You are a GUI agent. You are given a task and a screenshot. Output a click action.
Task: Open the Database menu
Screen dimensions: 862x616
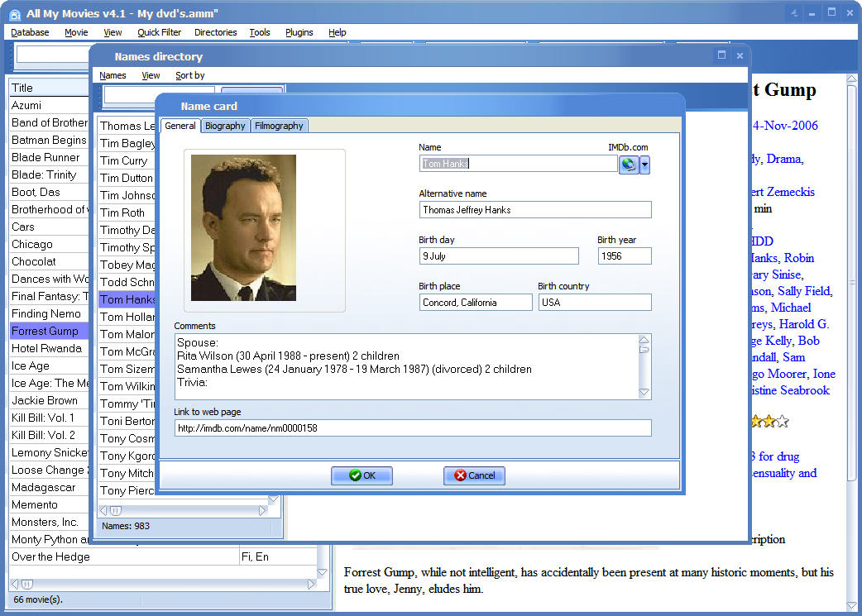(x=30, y=32)
